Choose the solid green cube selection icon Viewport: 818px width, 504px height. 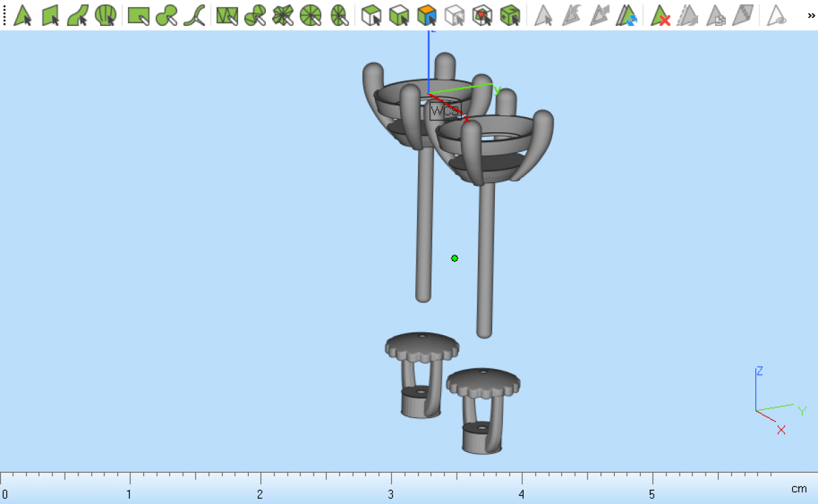(509, 15)
